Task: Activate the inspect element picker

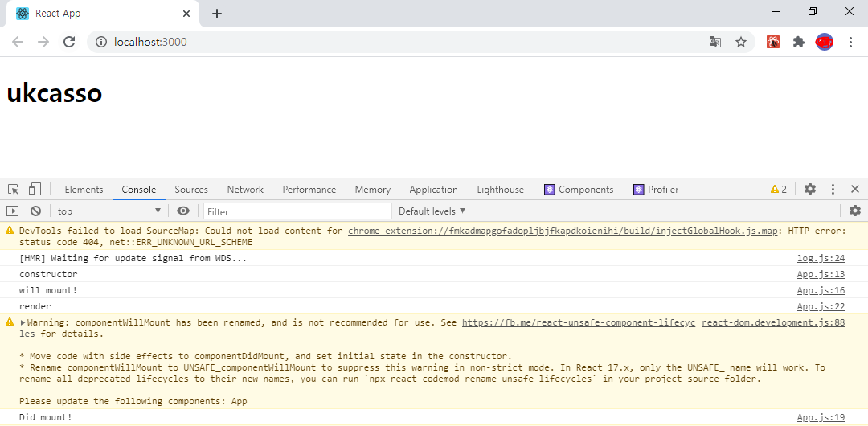Action: (14, 190)
